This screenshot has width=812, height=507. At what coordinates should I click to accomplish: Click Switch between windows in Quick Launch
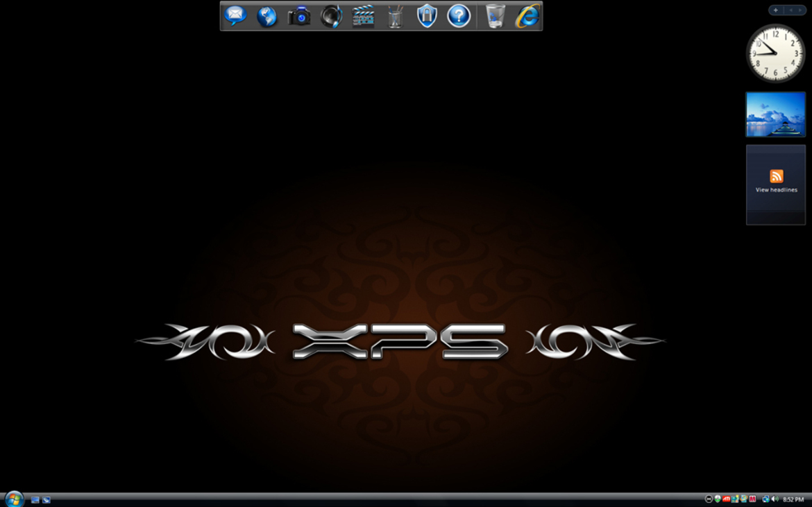46,500
